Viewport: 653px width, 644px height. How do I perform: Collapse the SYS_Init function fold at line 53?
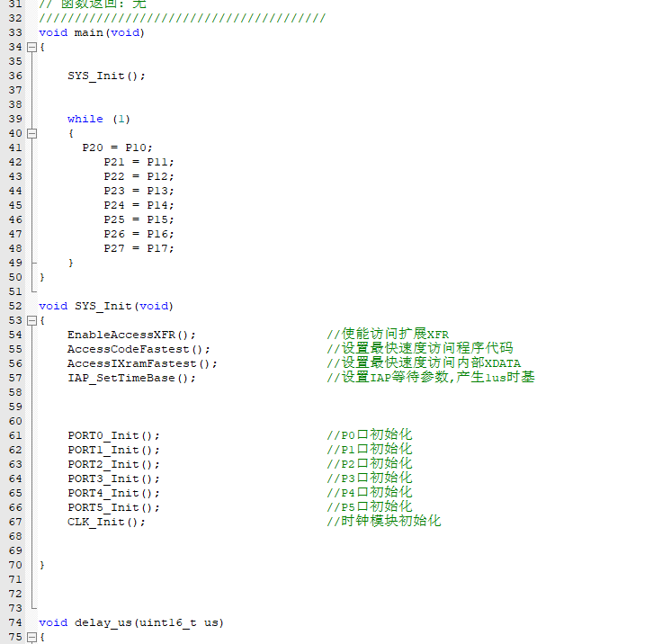[x=31, y=320]
